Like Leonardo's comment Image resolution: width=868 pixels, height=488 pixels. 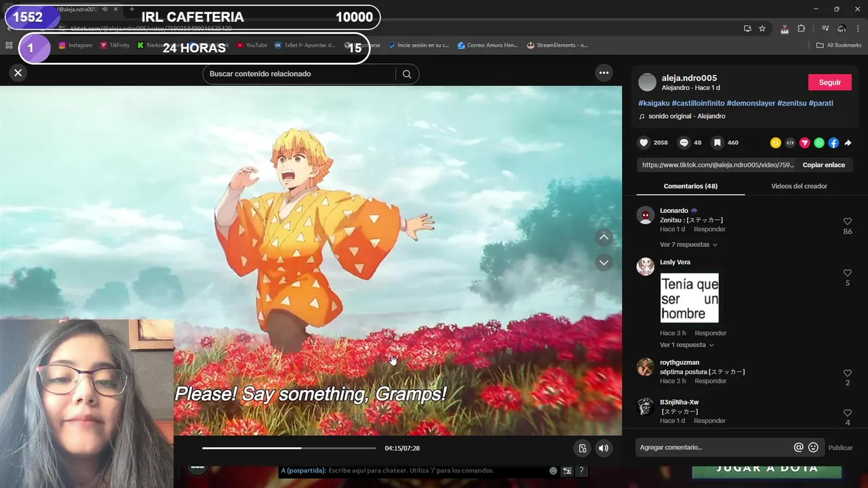(848, 221)
